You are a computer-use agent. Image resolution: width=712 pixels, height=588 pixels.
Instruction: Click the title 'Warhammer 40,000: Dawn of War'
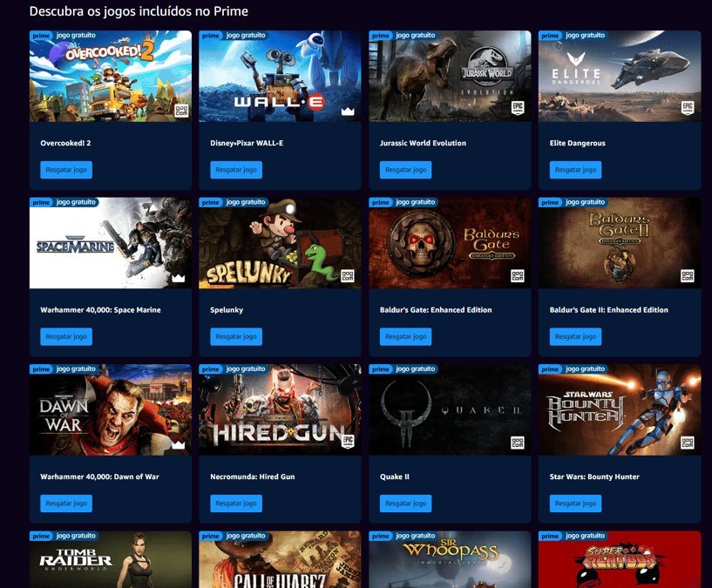point(99,476)
